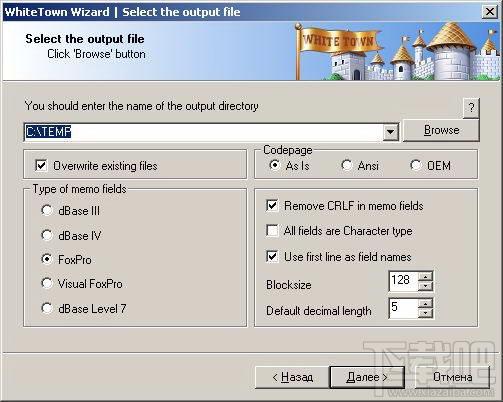
Task: Open the output directory dropdown arrow
Action: [x=390, y=132]
